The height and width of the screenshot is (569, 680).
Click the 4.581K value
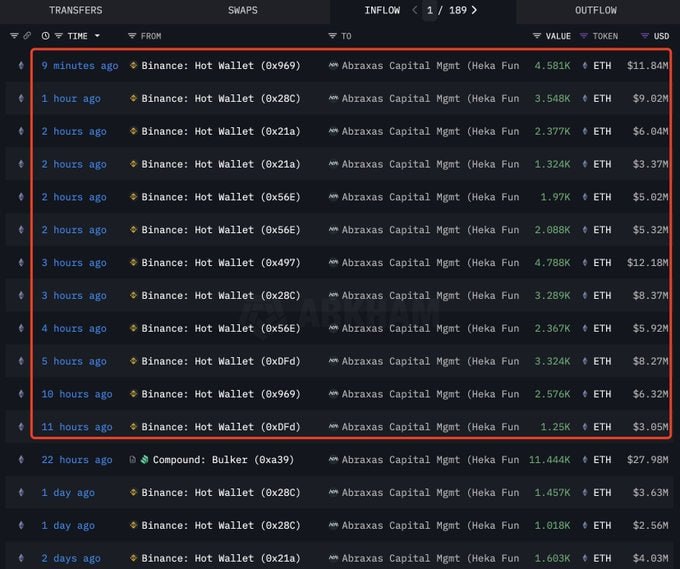(x=552, y=66)
